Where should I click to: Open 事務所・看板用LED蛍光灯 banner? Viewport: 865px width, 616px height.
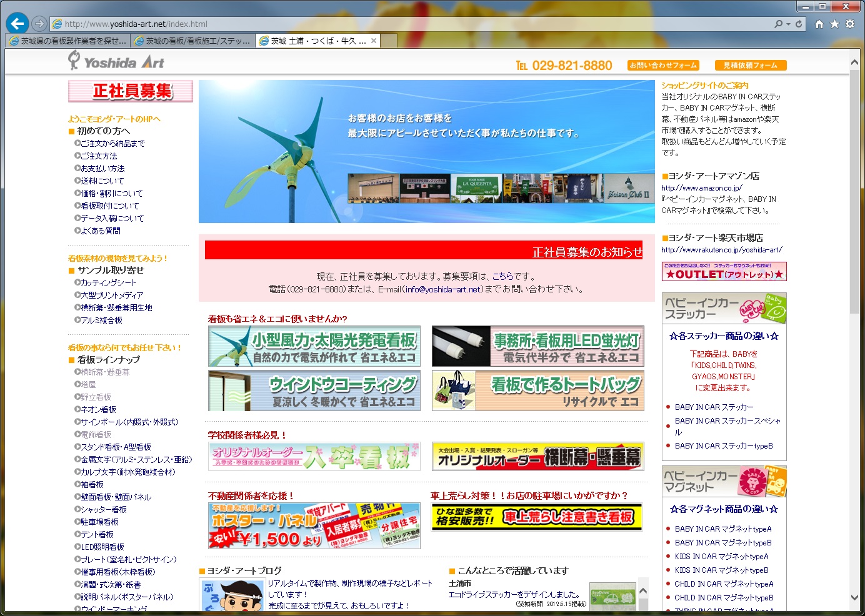(x=538, y=346)
